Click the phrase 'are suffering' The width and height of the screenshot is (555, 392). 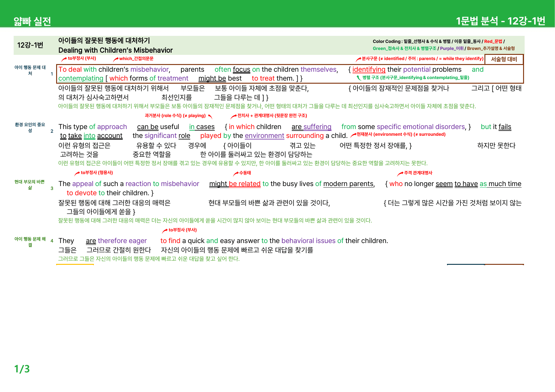[x=311, y=127]
